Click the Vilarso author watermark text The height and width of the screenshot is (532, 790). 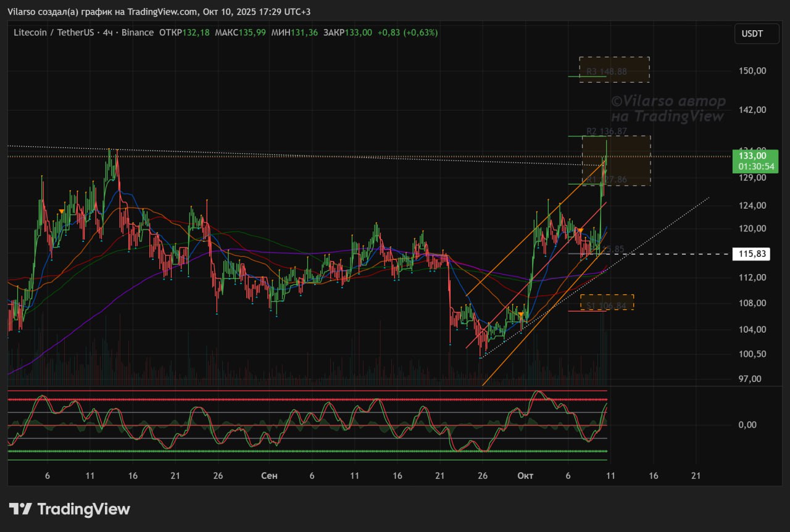click(x=668, y=108)
